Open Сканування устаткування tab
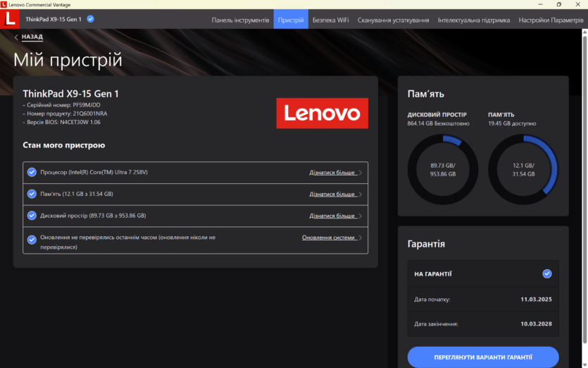588x368 pixels. coord(393,20)
